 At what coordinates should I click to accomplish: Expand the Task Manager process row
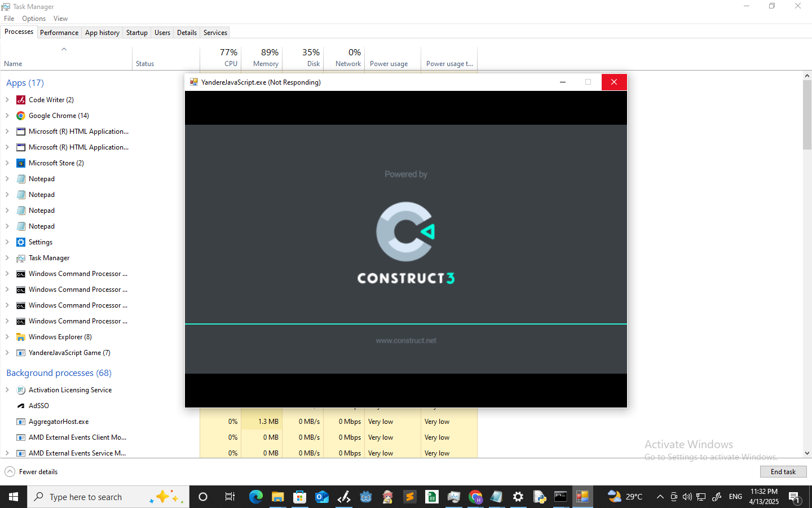(x=7, y=258)
